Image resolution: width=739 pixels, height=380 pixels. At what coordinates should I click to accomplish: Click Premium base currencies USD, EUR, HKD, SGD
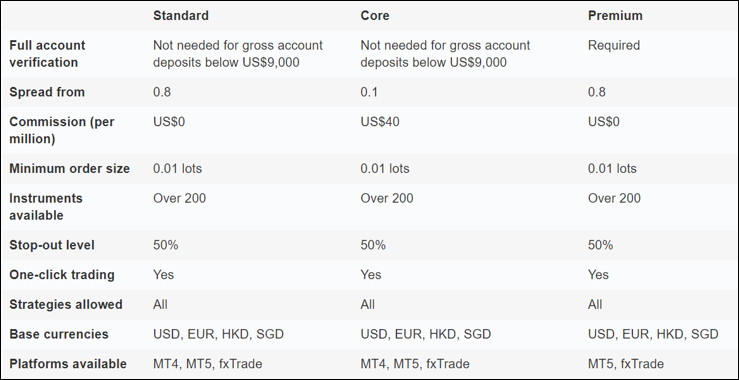653,334
